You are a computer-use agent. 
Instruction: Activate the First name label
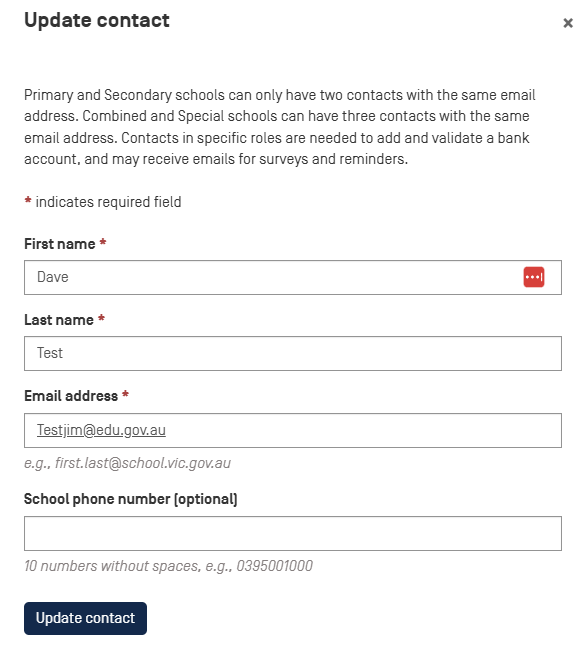point(59,244)
